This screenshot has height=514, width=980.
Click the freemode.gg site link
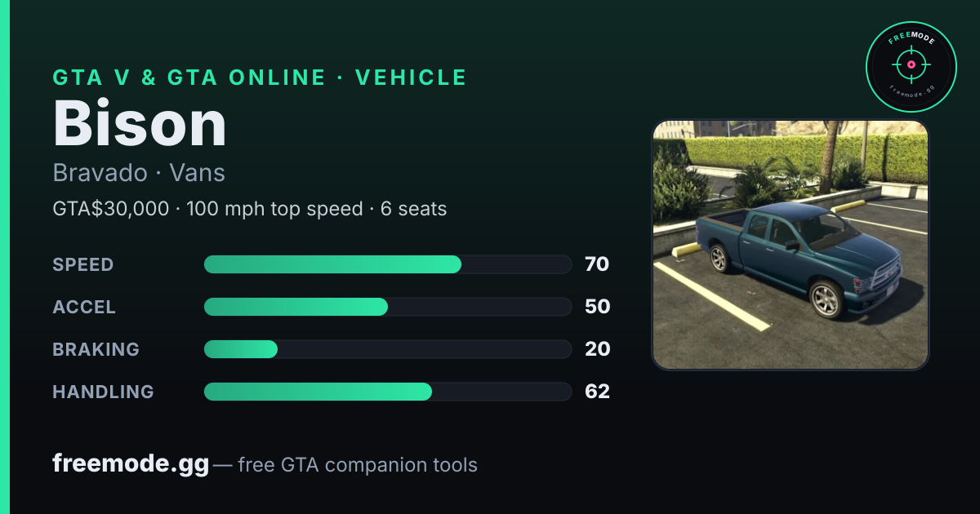pos(131,464)
